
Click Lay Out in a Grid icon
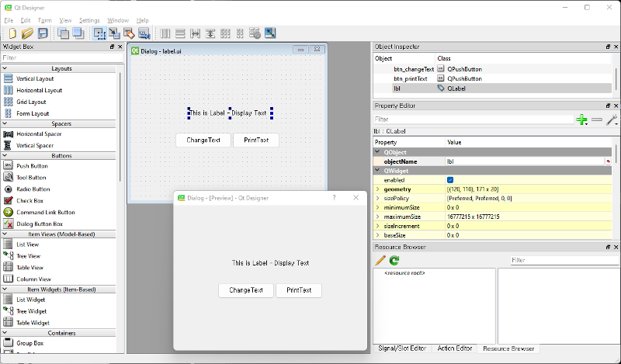[x=225, y=33]
